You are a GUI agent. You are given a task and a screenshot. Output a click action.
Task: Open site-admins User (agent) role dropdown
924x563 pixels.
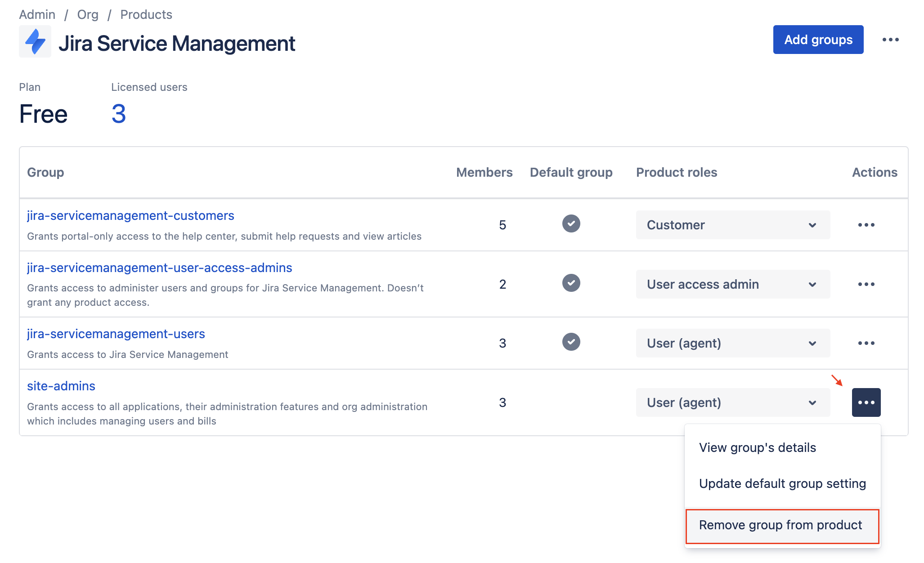coord(732,402)
